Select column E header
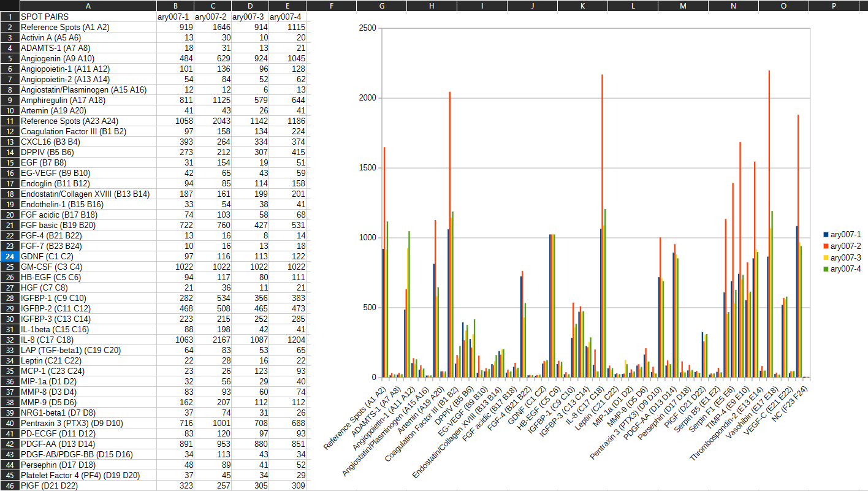Viewport: 868px width, 491px height. tap(287, 6)
